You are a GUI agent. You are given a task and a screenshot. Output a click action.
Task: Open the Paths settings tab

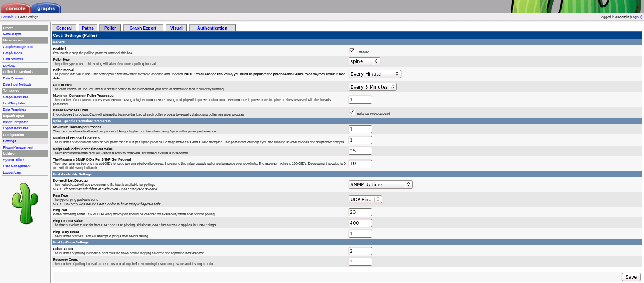(x=88, y=28)
